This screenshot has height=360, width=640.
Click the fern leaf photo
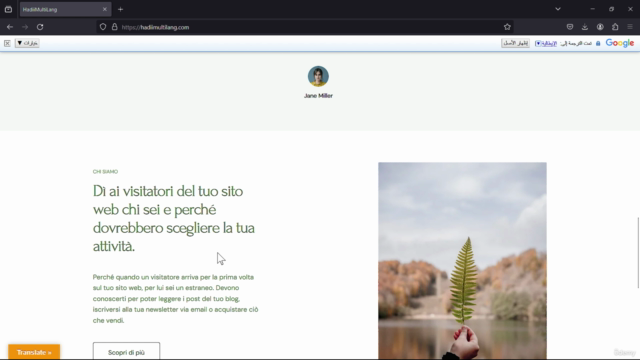click(x=462, y=260)
